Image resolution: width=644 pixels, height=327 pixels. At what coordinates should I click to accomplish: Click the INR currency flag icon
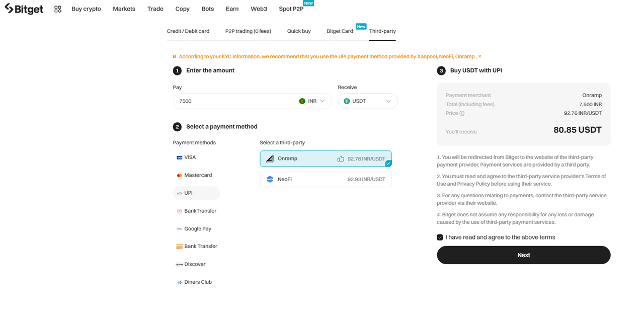pyautogui.click(x=302, y=101)
